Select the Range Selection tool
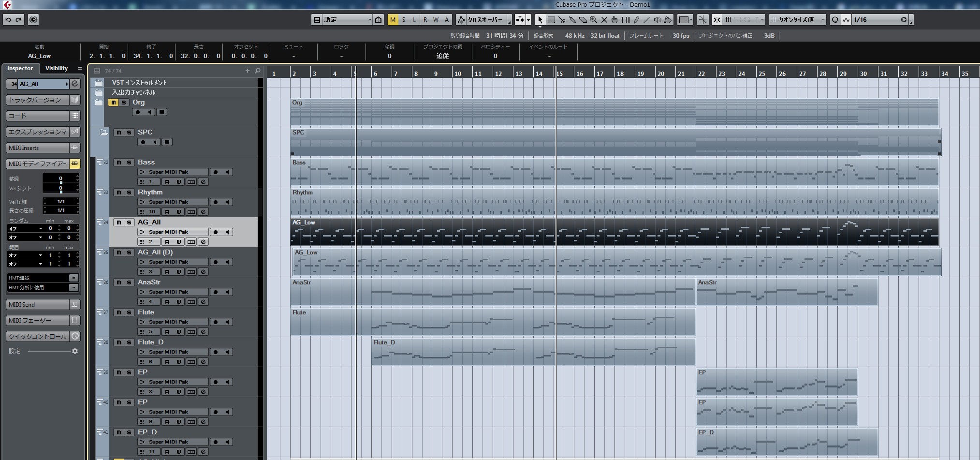980x460 pixels. (551, 20)
